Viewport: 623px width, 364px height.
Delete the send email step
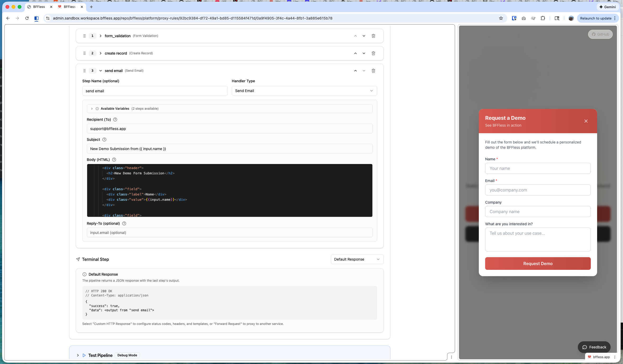pos(373,71)
